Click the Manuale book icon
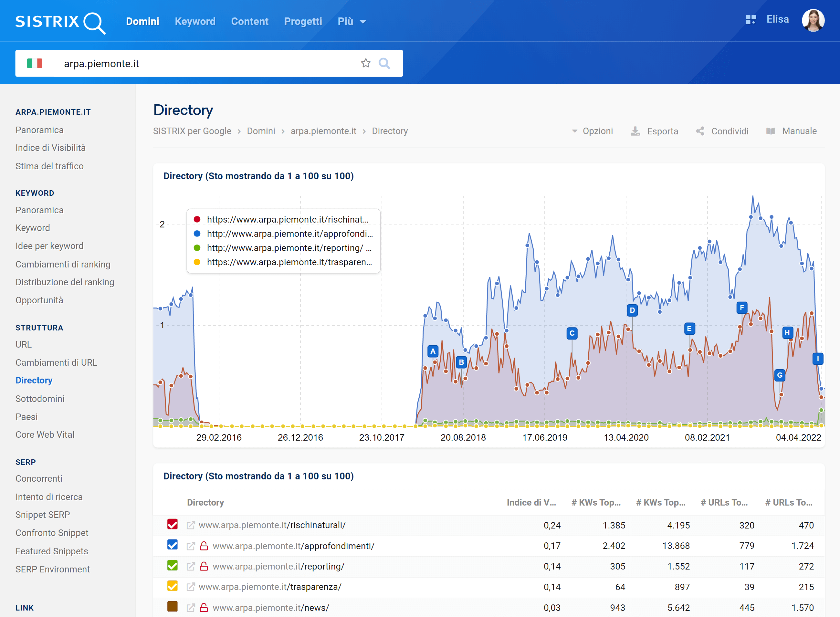This screenshot has height=617, width=840. point(771,131)
